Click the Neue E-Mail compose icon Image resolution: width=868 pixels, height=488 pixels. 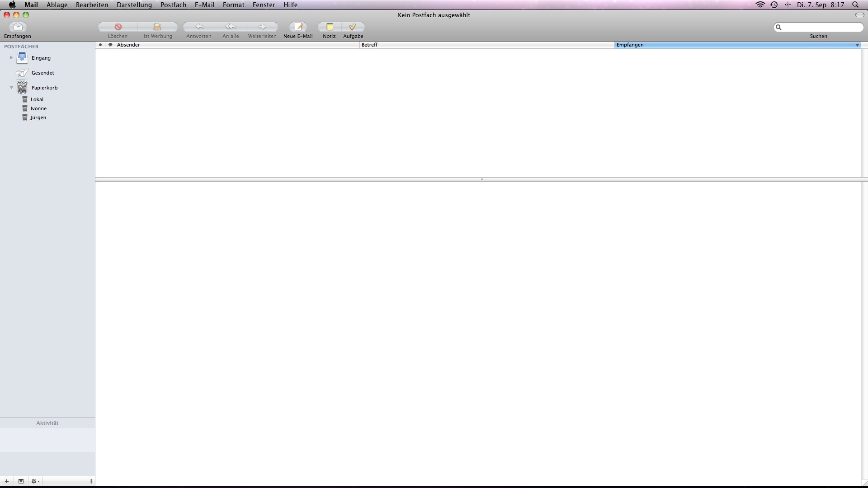coord(298,27)
